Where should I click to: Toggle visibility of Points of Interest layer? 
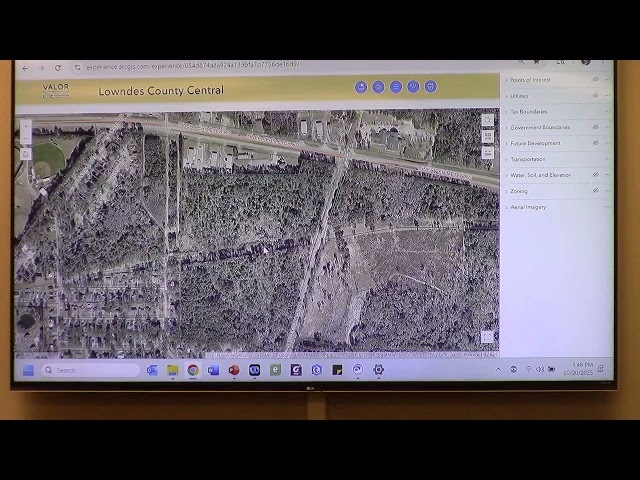tap(596, 80)
